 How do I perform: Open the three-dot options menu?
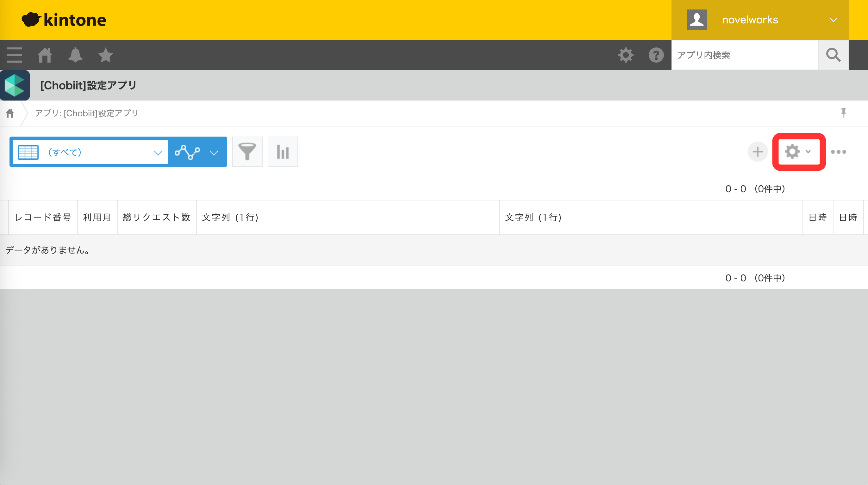(838, 152)
